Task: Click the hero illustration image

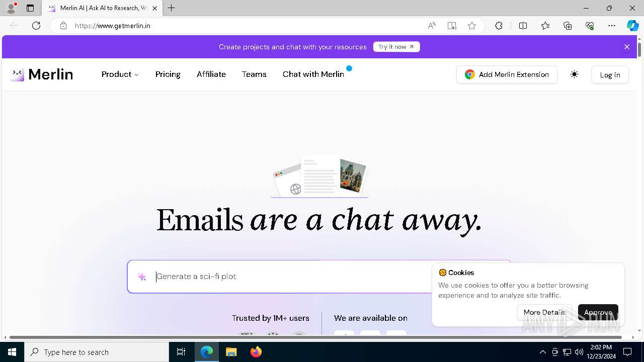Action: (319, 176)
